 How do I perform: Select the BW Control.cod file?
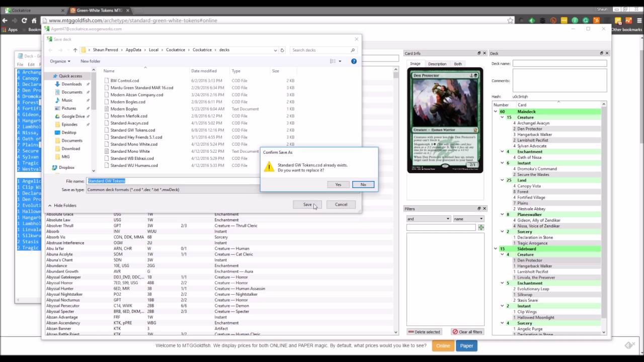124,80
